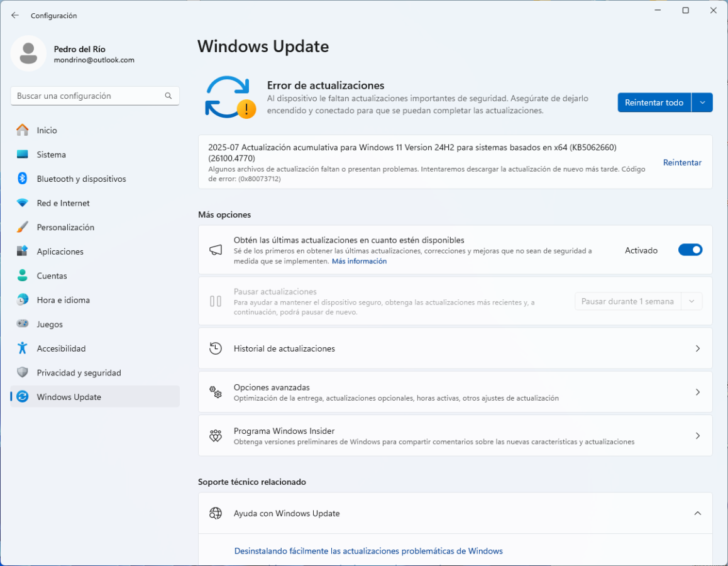Click mondrino@outlook.com email text
Image resolution: width=728 pixels, height=566 pixels.
[94, 60]
